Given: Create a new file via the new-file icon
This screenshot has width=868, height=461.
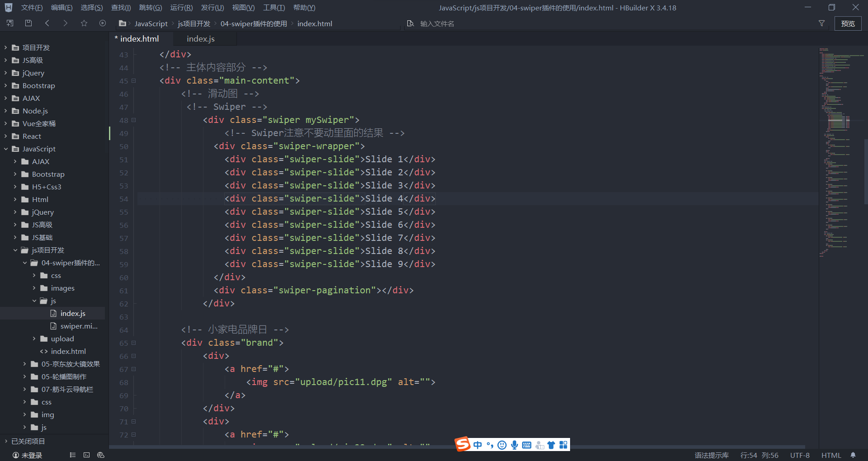Looking at the screenshot, I should pos(9,23).
